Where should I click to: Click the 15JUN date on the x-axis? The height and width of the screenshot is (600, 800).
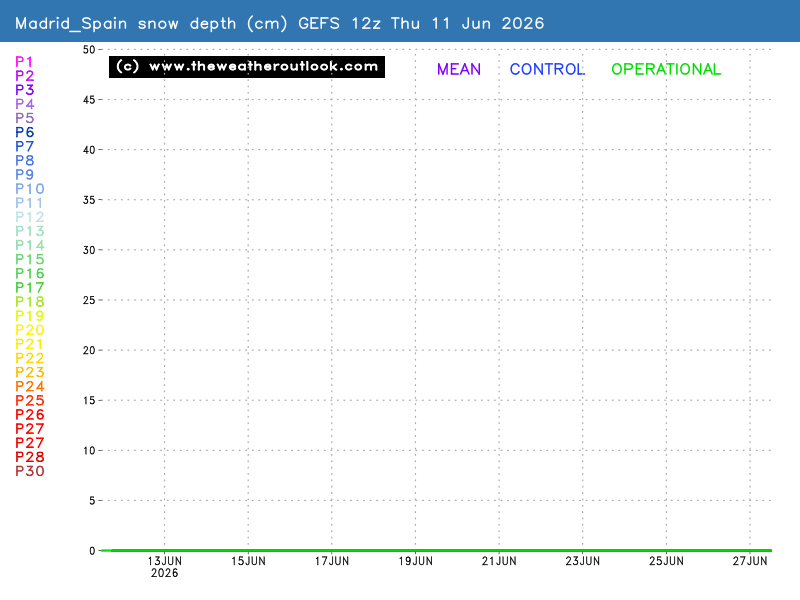click(x=248, y=561)
